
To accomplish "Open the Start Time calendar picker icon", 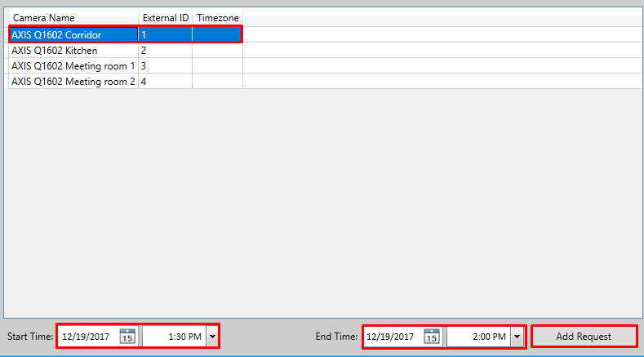I will coord(127,337).
